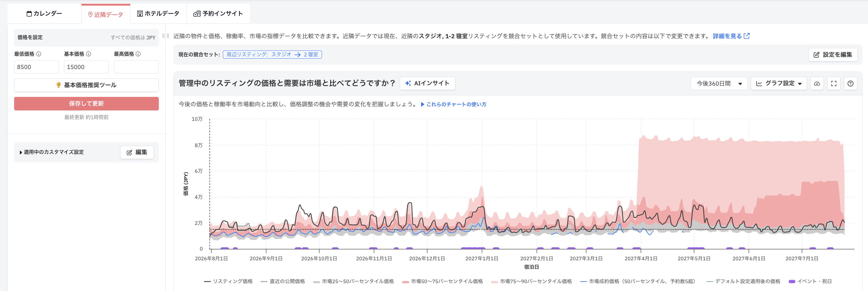Open fullscreen view of the chart
The height and width of the screenshot is (291, 868).
pyautogui.click(x=833, y=83)
